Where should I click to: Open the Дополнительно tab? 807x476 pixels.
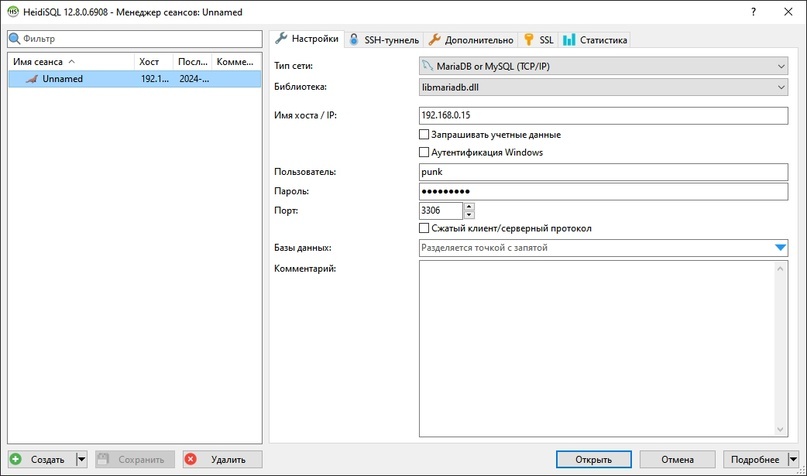pyautogui.click(x=471, y=40)
